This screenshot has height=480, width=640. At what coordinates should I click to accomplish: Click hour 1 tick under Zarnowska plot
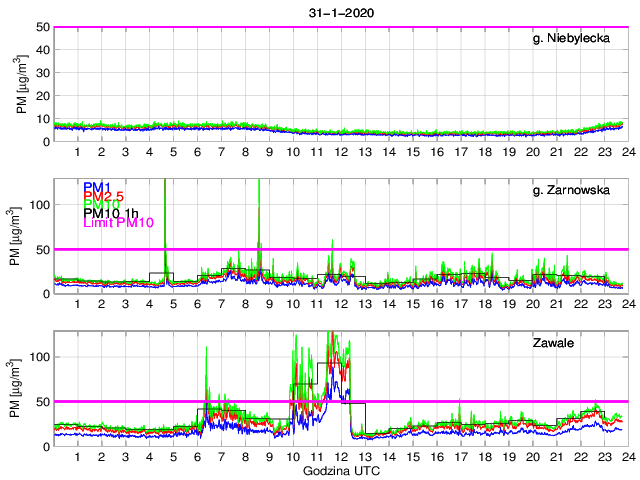point(77,304)
